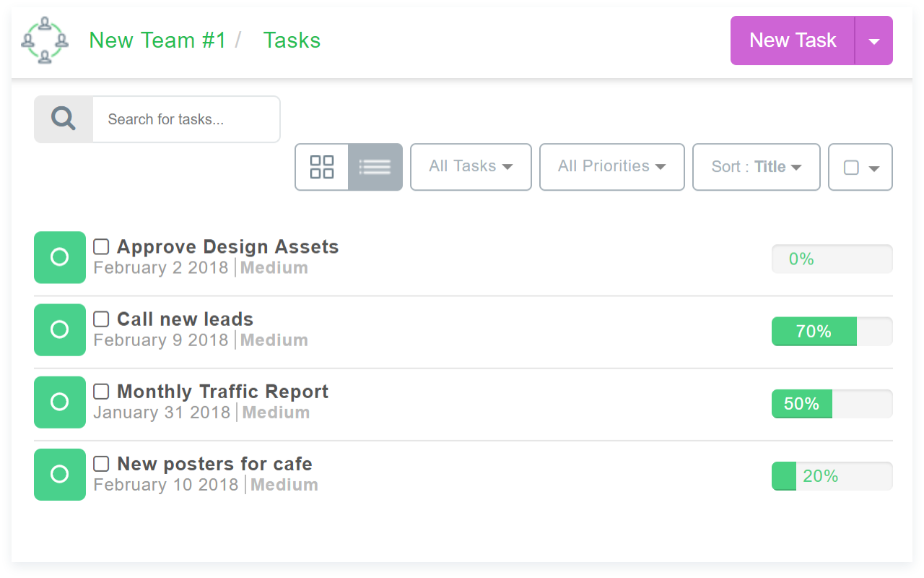Viewport: 924px width, 578px height.
Task: Click the 70% progress bar
Action: (832, 332)
